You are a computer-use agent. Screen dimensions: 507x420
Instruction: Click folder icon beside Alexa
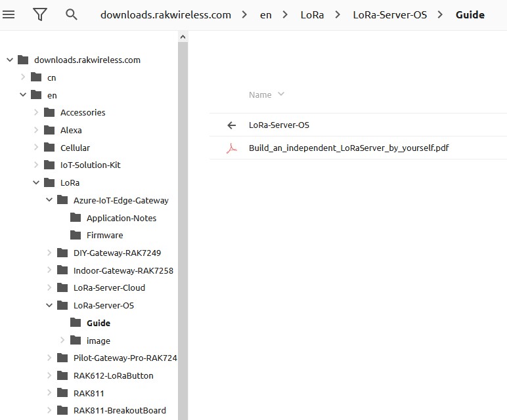pyautogui.click(x=49, y=130)
